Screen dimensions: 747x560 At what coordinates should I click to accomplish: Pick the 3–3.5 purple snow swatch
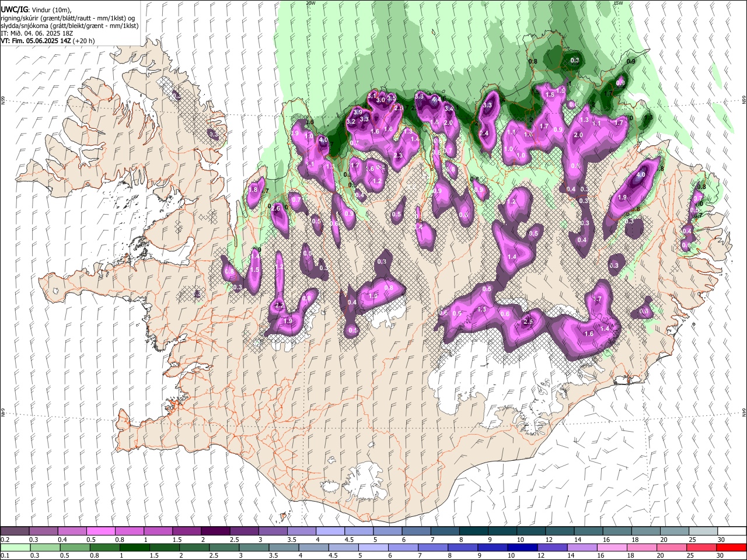click(x=273, y=531)
